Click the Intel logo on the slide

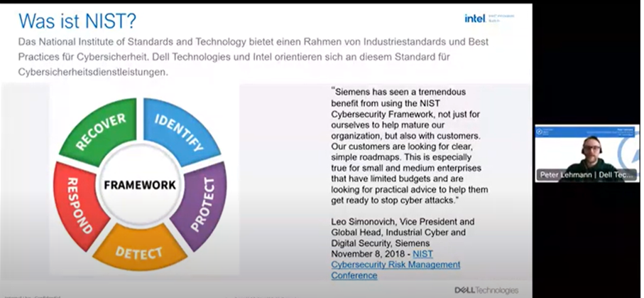(x=475, y=18)
